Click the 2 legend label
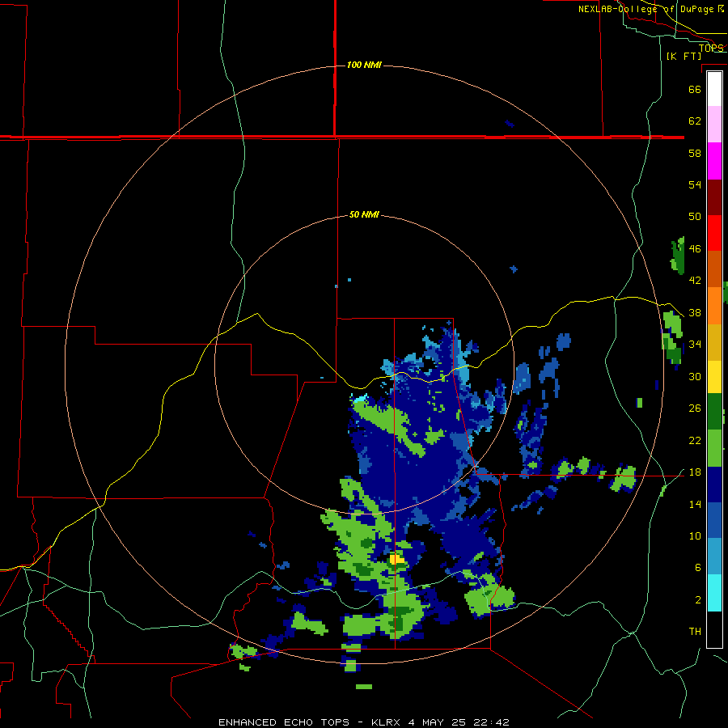Image resolution: width=728 pixels, height=728 pixels. (697, 600)
